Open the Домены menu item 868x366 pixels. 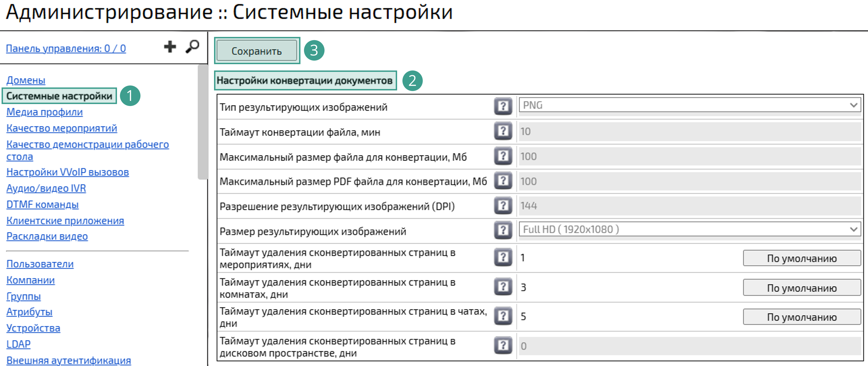(x=26, y=80)
